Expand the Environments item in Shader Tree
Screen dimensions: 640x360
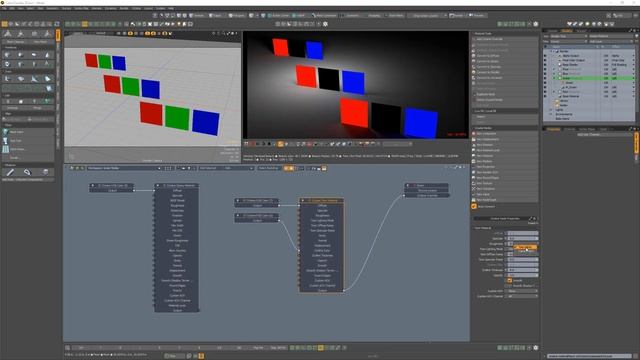551,114
